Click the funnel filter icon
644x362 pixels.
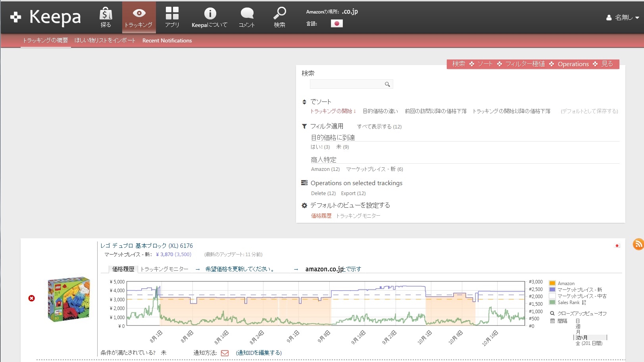[x=304, y=126]
